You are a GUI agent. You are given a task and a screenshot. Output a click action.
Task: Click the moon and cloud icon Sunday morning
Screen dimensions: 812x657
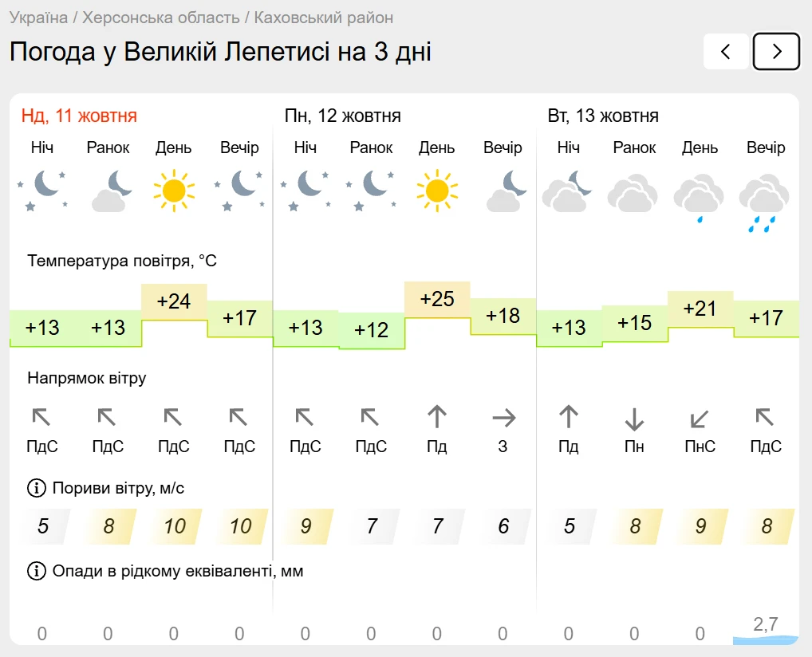click(111, 191)
